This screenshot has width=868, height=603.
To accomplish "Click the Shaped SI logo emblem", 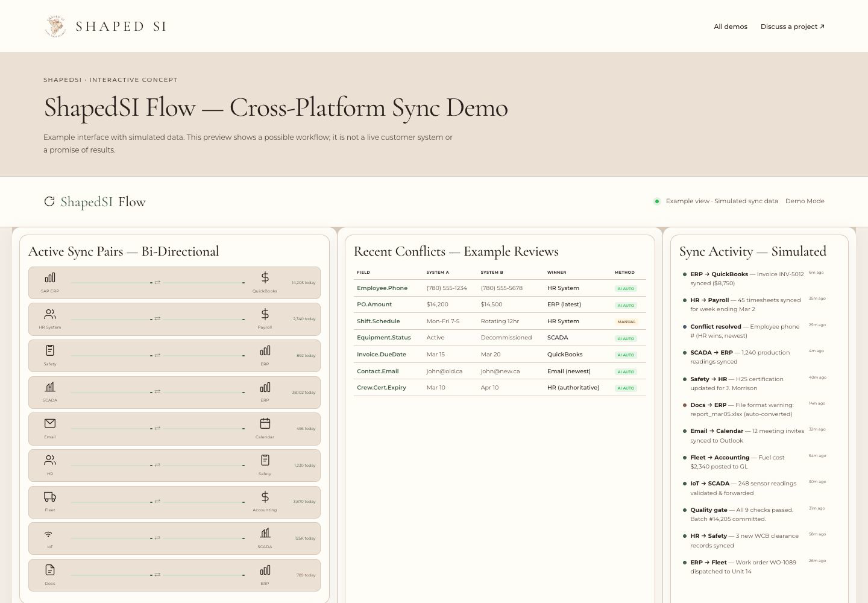I will 56,27.
